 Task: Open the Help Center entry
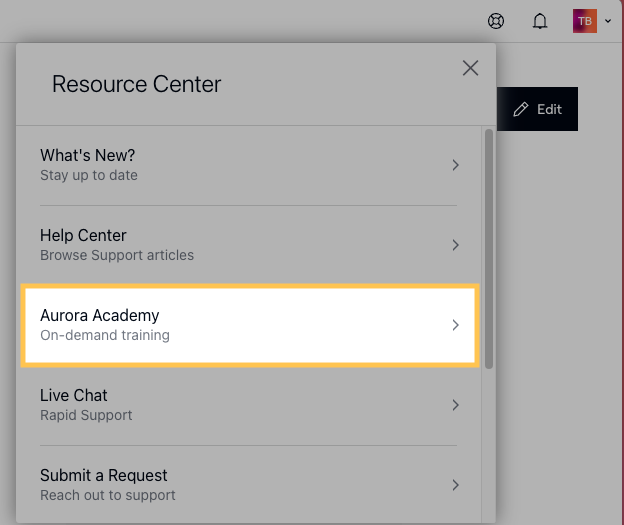pyautogui.click(x=248, y=245)
